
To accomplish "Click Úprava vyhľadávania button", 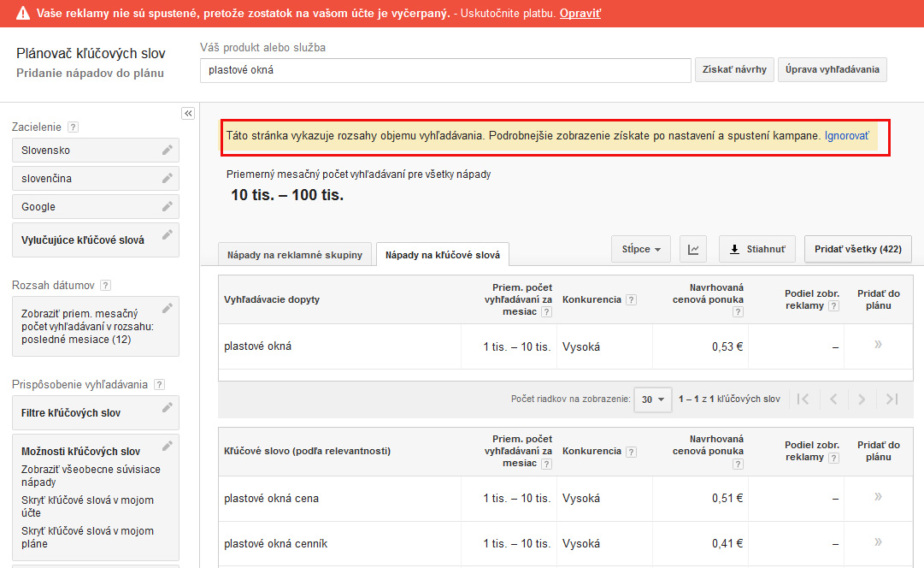I will (x=832, y=69).
